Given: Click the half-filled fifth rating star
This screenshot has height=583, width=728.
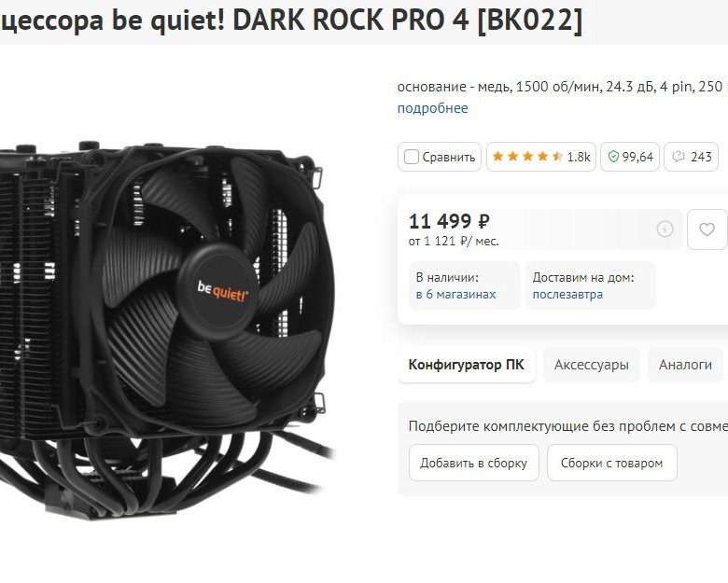Looking at the screenshot, I should coord(557,157).
